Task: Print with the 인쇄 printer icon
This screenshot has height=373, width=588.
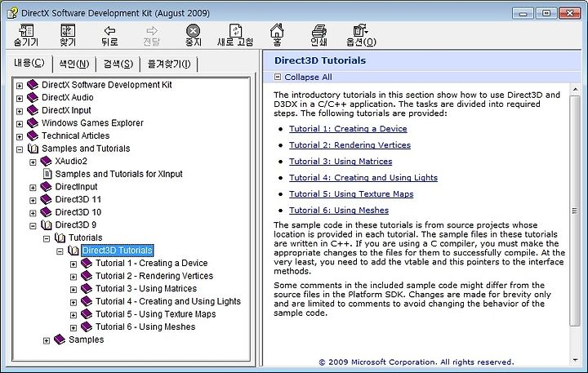Action: point(318,31)
